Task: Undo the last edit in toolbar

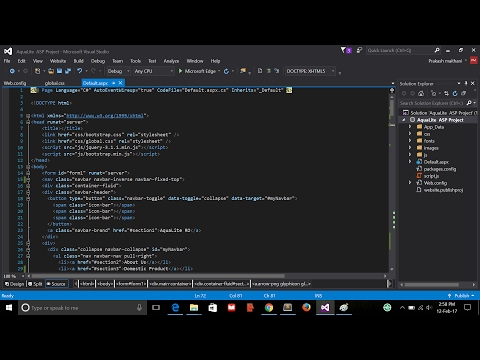Action: coord(79,71)
